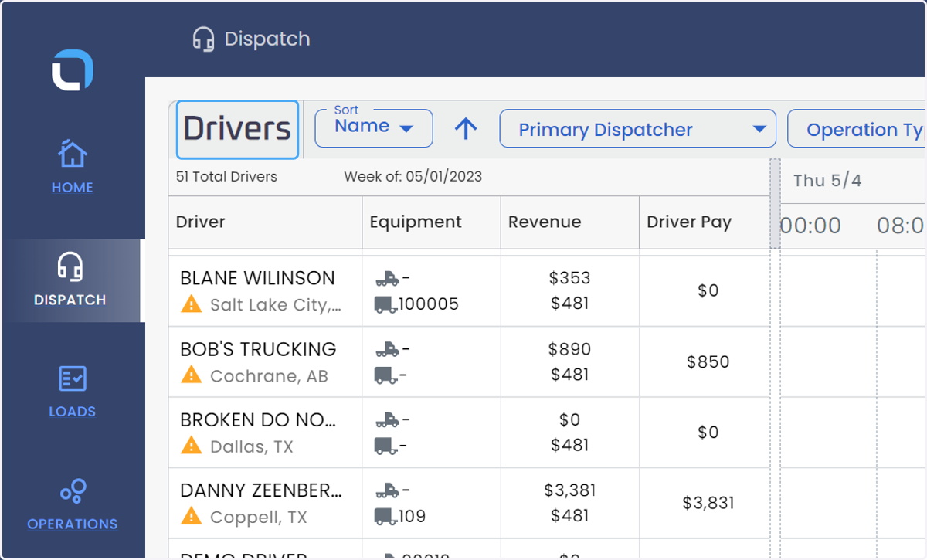This screenshot has width=927, height=560.
Task: Open the Operations section in the sidebar
Action: (x=73, y=504)
